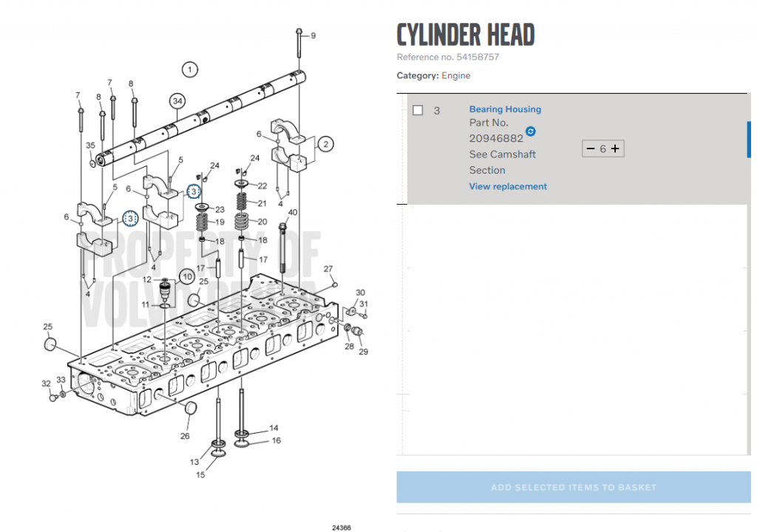Click the blue replacement icon beside part number
This screenshot has height=532, width=757.
(x=531, y=132)
